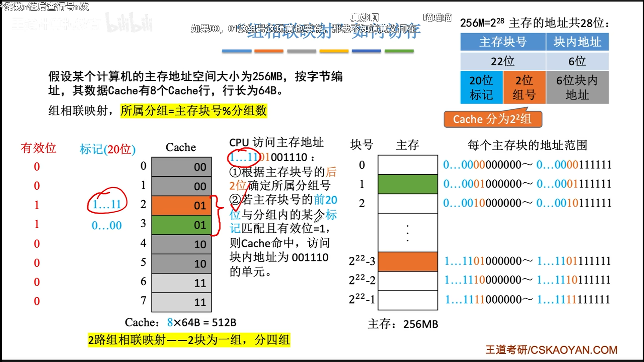Click the 22位 table cell
The width and height of the screenshot is (644, 362).
pos(502,61)
